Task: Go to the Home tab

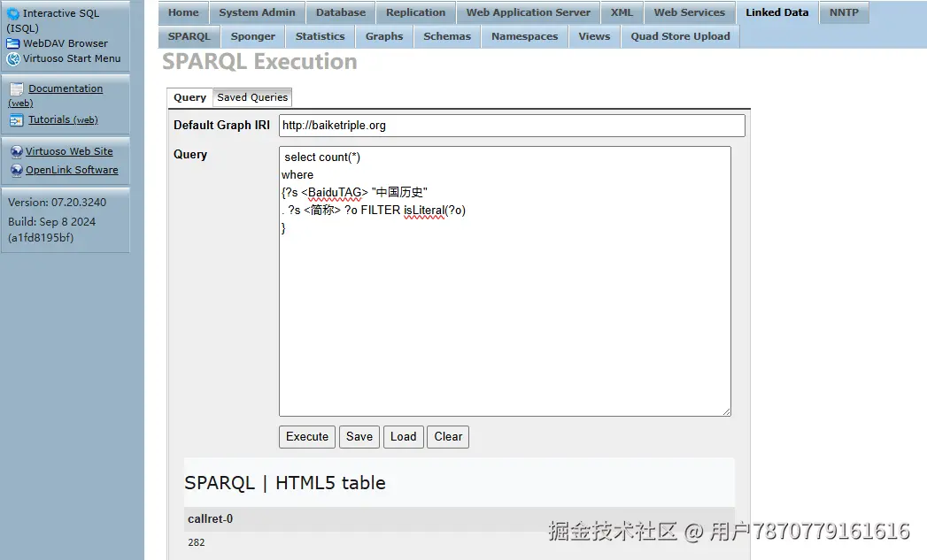Action: coord(183,12)
